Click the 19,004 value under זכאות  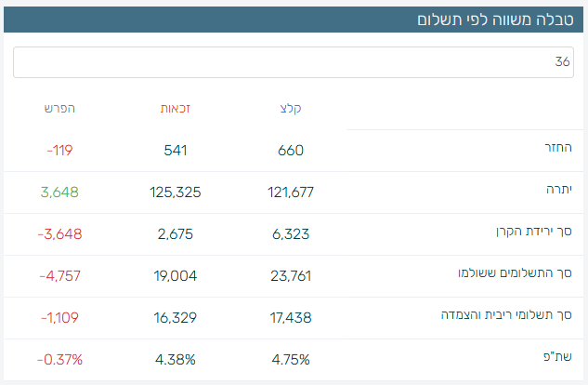coord(176,275)
